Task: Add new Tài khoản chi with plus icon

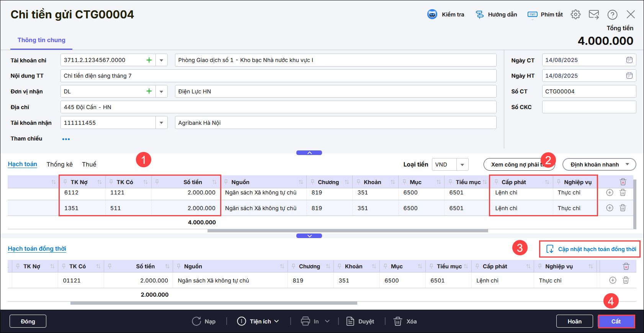Action: click(149, 60)
